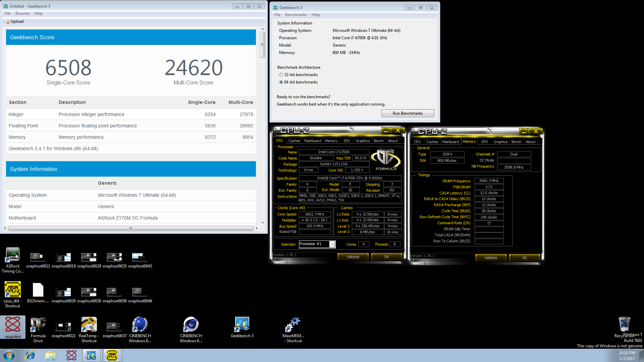This screenshot has height=362, width=644.
Task: Open the Recycle Bin
Action: 624,327
